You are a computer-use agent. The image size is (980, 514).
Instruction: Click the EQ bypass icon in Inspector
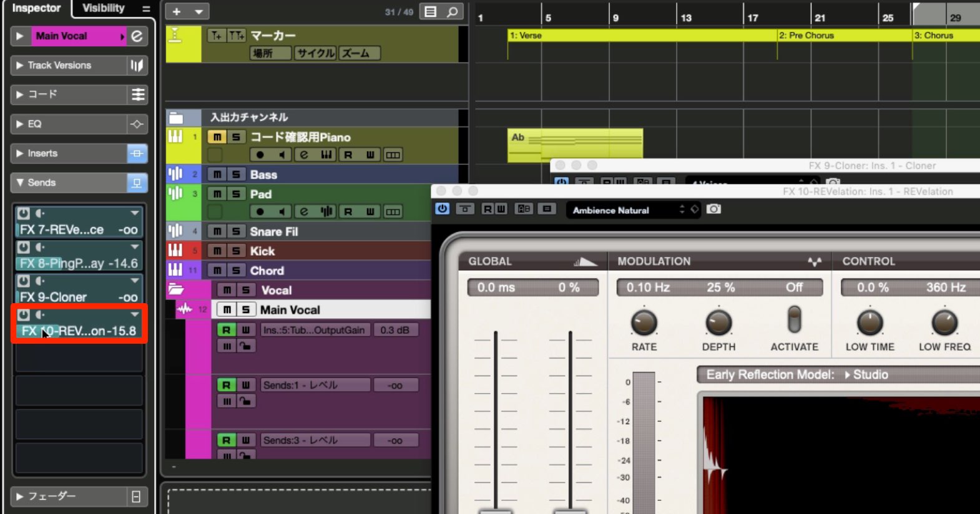(x=137, y=124)
